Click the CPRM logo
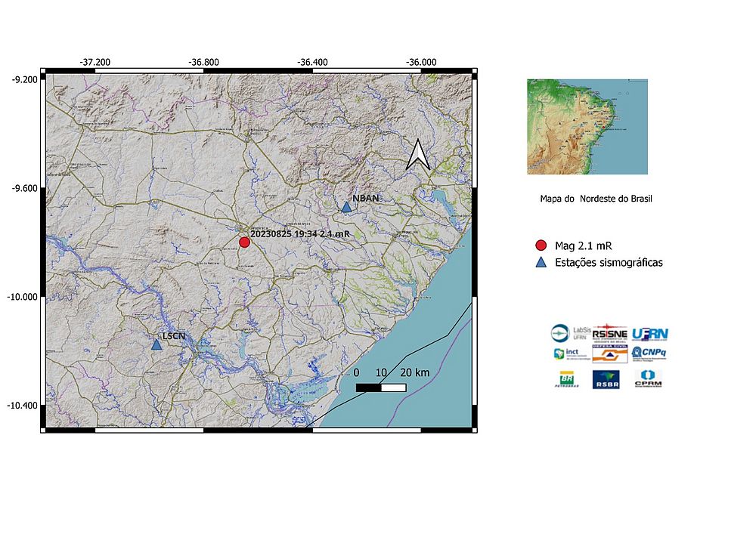Screen dimensions: 756x534 [x=649, y=379]
